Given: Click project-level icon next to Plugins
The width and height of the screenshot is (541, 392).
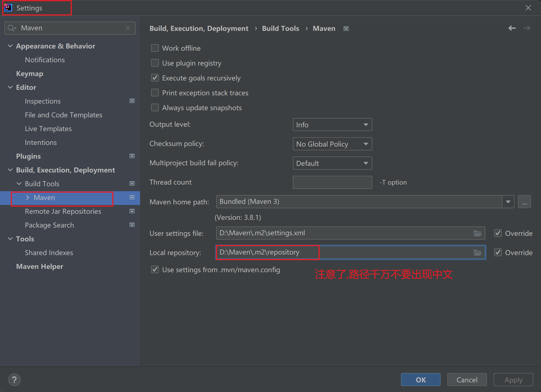Looking at the screenshot, I should [x=132, y=156].
